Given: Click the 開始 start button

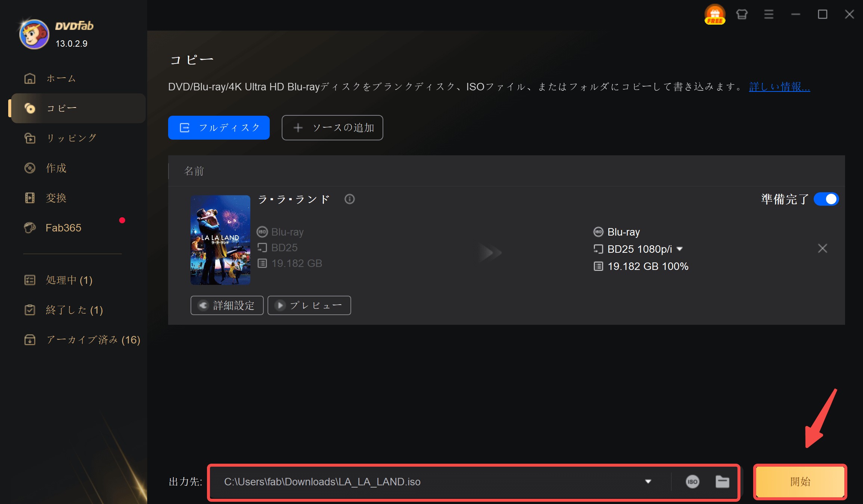Looking at the screenshot, I should tap(800, 482).
